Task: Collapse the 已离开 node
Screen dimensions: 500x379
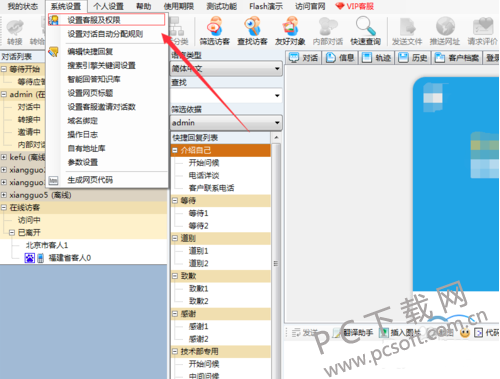Action: (12, 233)
